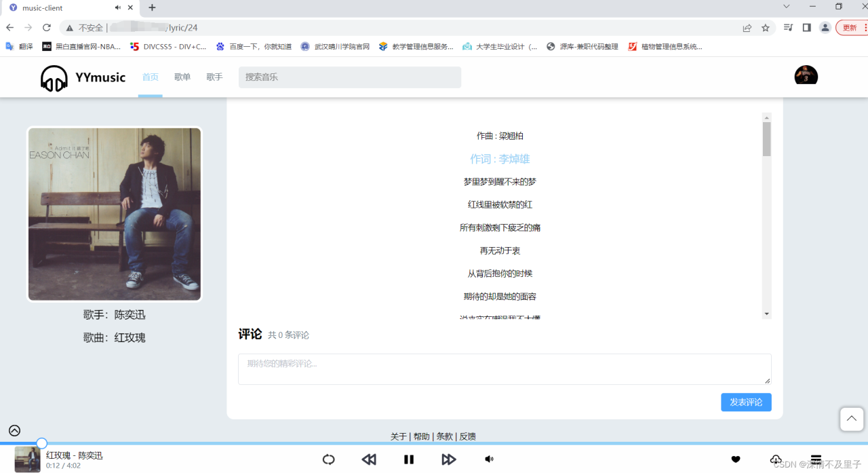Screen dimensions: 868x473
Task: Open a new browser tab
Action: (x=152, y=8)
